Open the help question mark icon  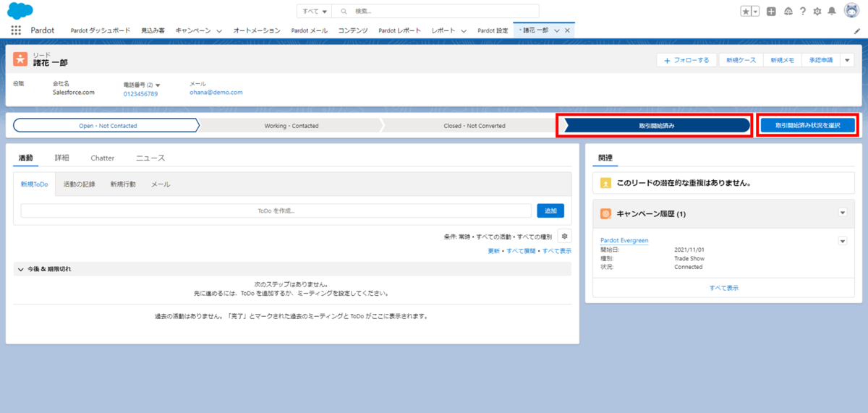coord(803,11)
